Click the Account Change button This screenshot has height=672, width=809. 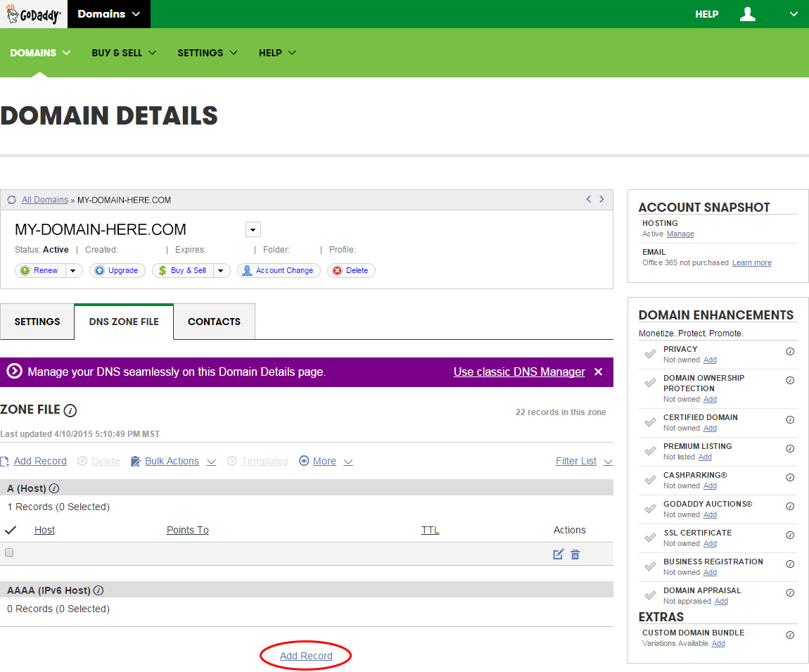pyautogui.click(x=279, y=270)
